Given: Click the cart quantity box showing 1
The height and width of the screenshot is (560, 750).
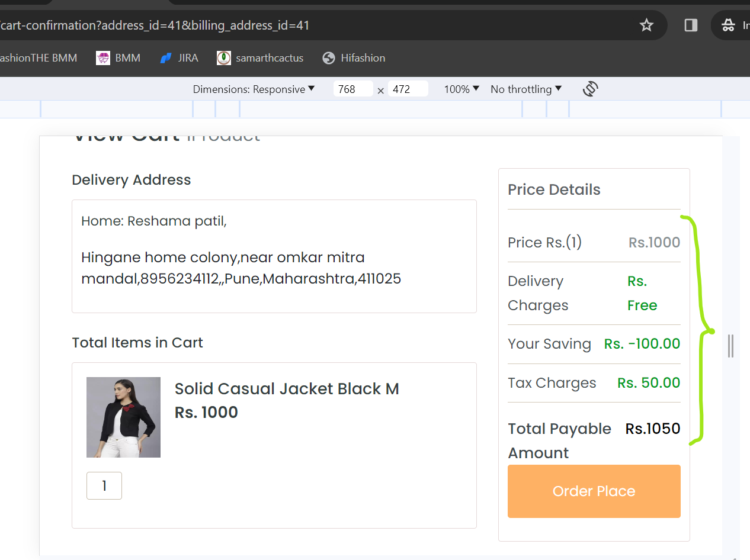Looking at the screenshot, I should click(x=104, y=485).
